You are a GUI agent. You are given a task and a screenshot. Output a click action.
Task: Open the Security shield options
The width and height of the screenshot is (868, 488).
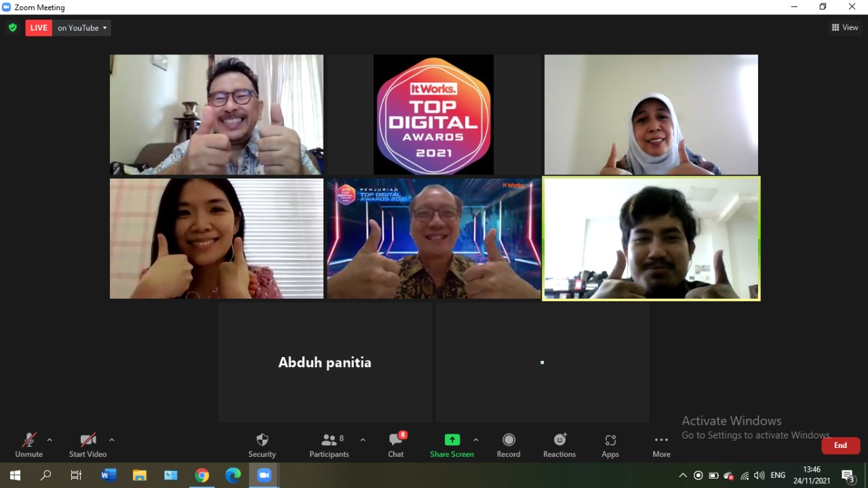[262, 445]
